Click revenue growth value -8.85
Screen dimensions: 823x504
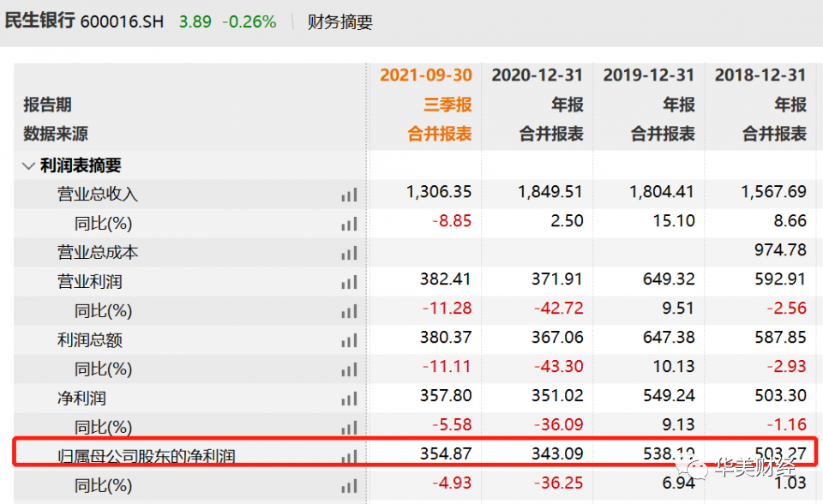point(452,220)
